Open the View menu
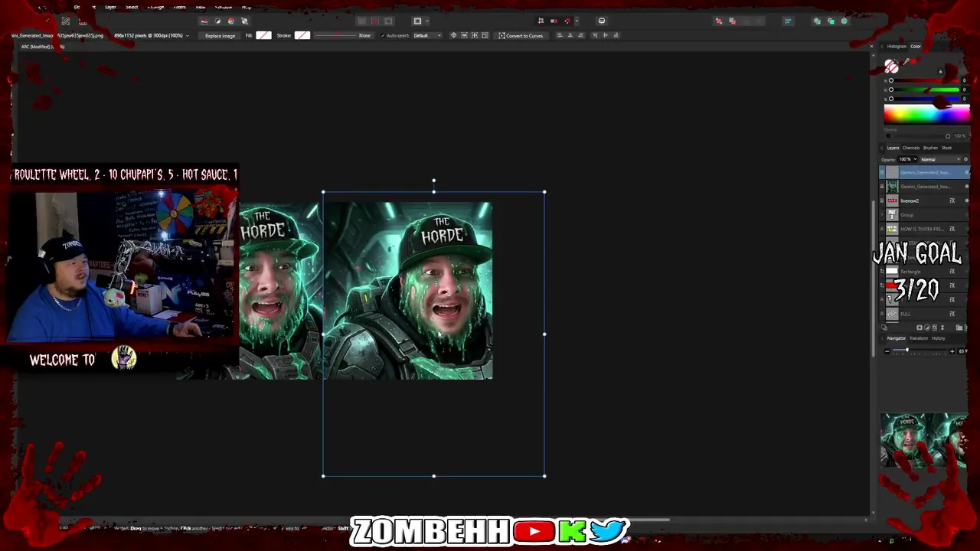This screenshot has height=551, width=980. (x=200, y=7)
